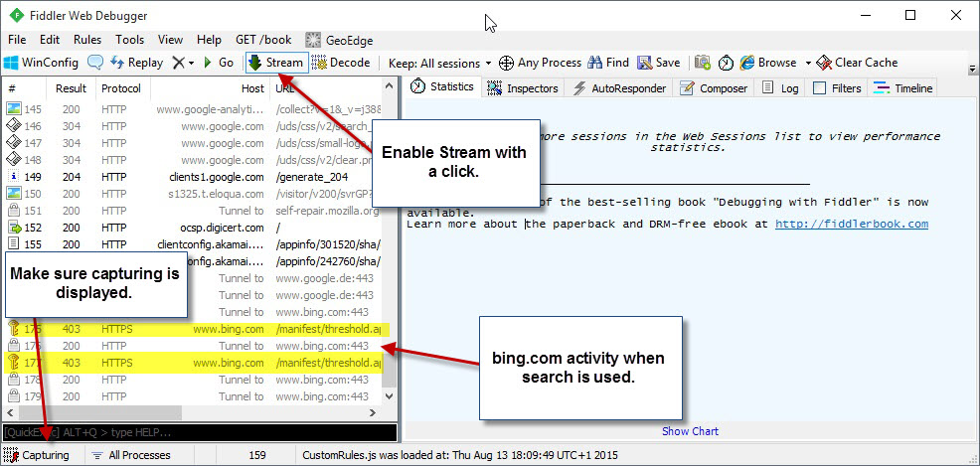Open WinConfig from the toolbar
The image size is (980, 466).
[42, 63]
